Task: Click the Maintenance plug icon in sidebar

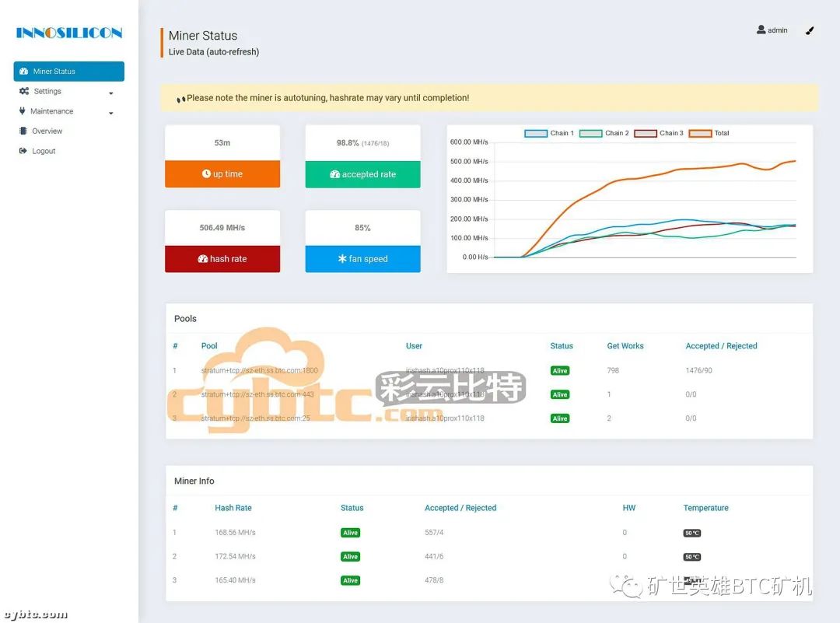Action: (x=23, y=111)
